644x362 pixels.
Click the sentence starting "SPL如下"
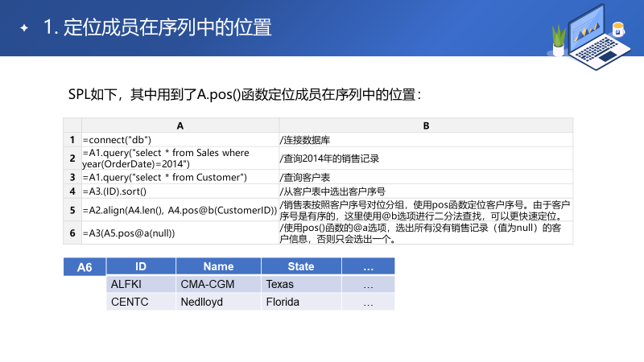245,95
